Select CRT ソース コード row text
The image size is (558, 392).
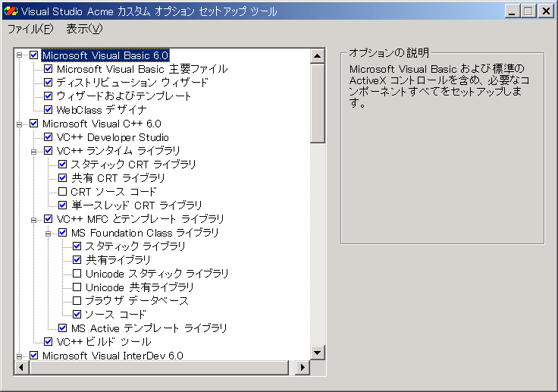pos(114,192)
